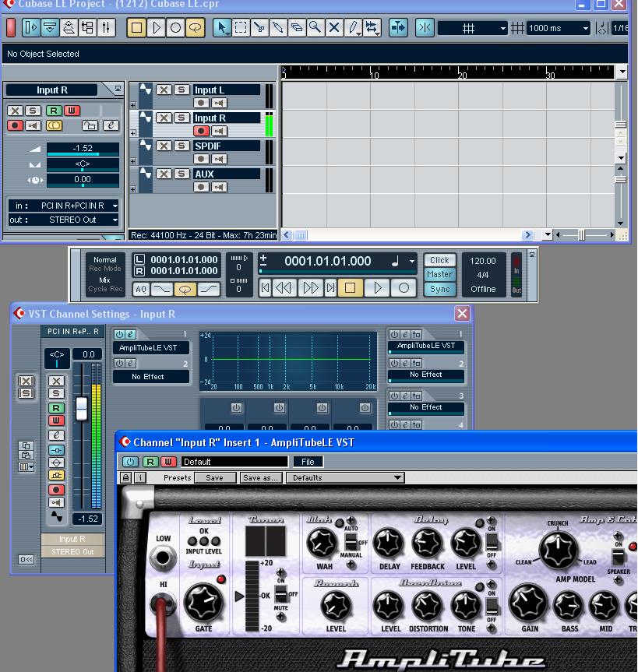This screenshot has width=638, height=672.
Task: Click the 120.00 tempo value
Action: click(x=483, y=261)
